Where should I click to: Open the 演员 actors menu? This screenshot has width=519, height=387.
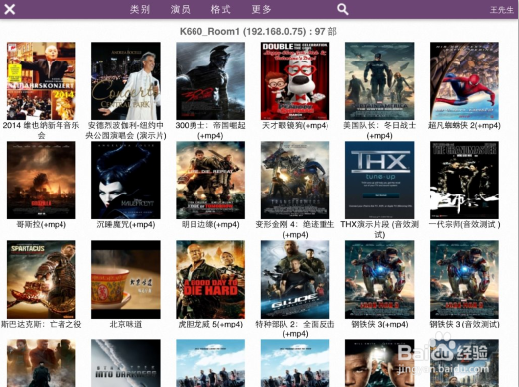(181, 9)
